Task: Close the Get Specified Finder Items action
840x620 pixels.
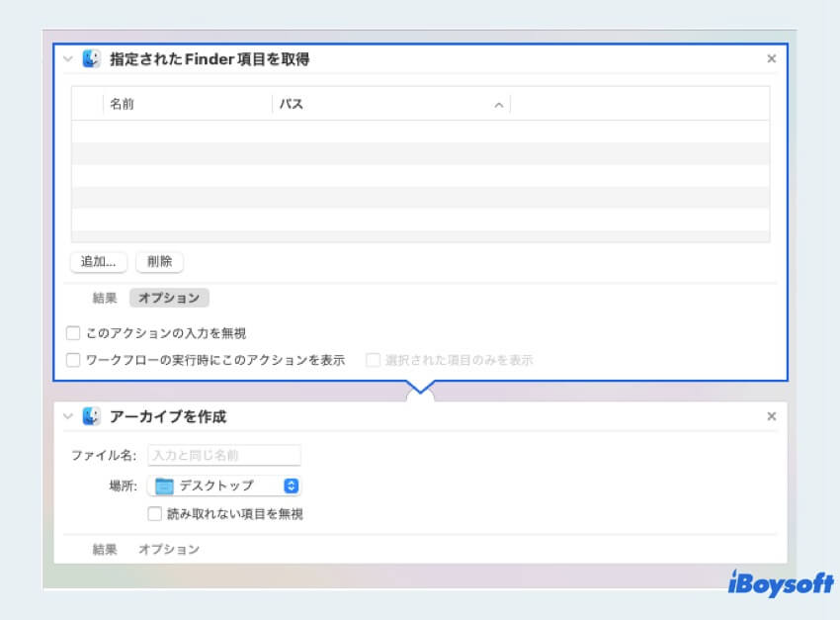Action: point(772,58)
